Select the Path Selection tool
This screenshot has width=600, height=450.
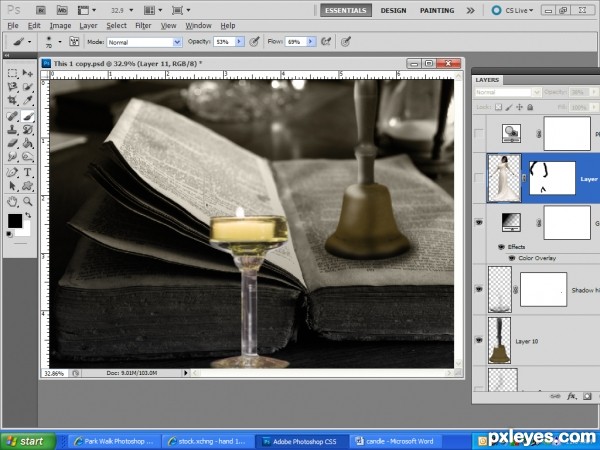pyautogui.click(x=12, y=186)
